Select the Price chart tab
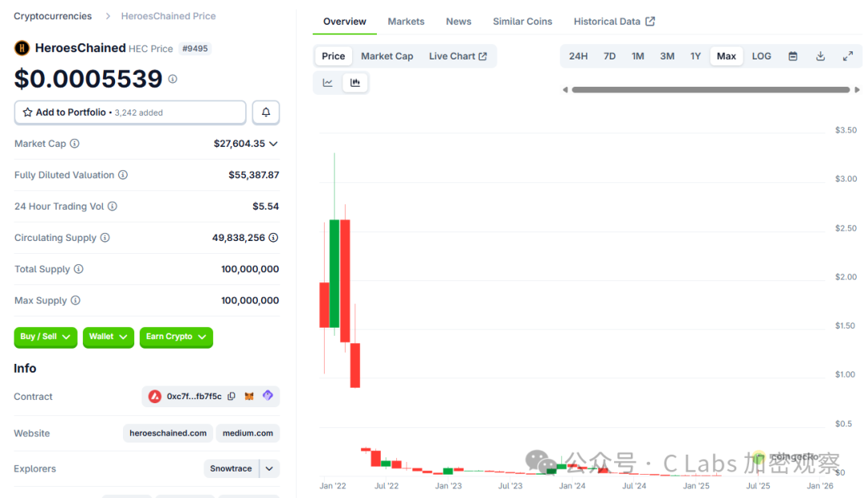 coord(334,56)
